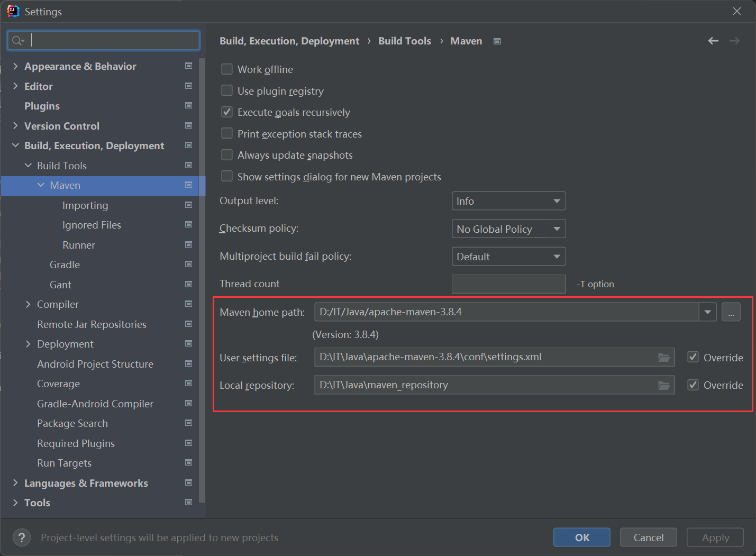
Task: Uncheck Override for User settings file
Action: (x=693, y=357)
